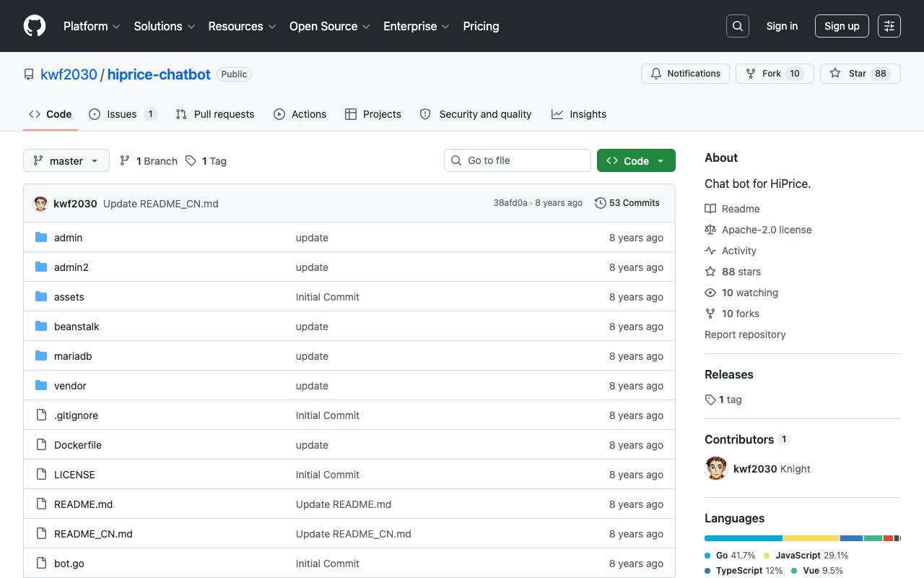Click the forks icon in About section
Viewport: 924px width, 578px height.
[710, 314]
